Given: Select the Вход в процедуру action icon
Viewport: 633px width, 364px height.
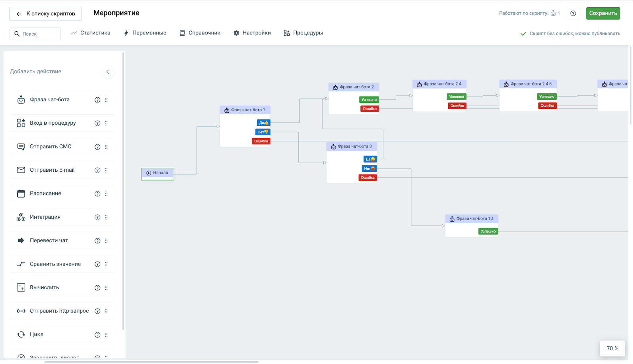Looking at the screenshot, I should (21, 123).
